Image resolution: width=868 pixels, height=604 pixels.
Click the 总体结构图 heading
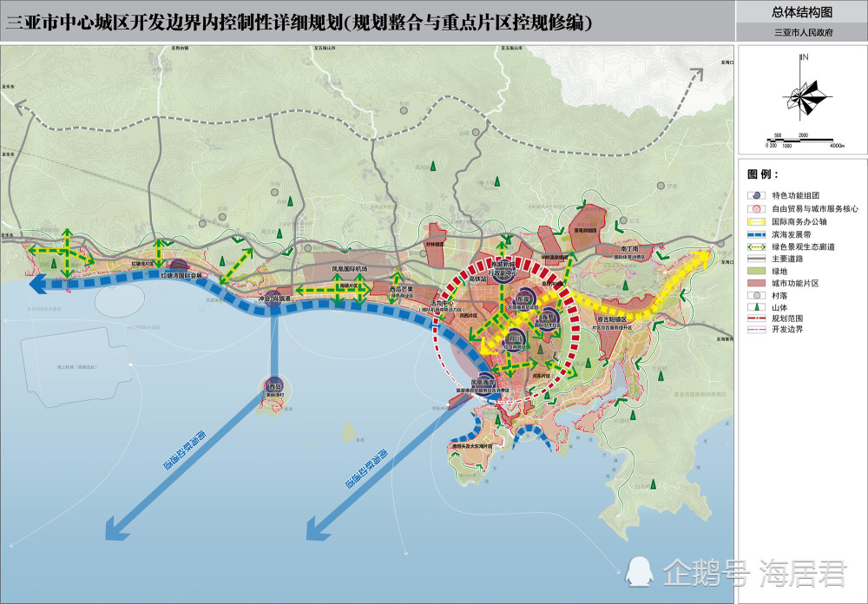click(801, 12)
